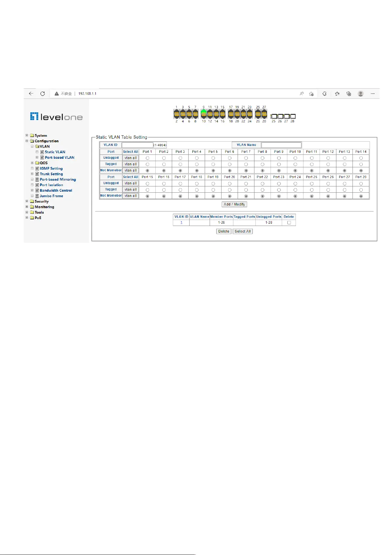The image size is (392, 555).
Task: Set Port 24 to Tagged
Action: click(295, 190)
